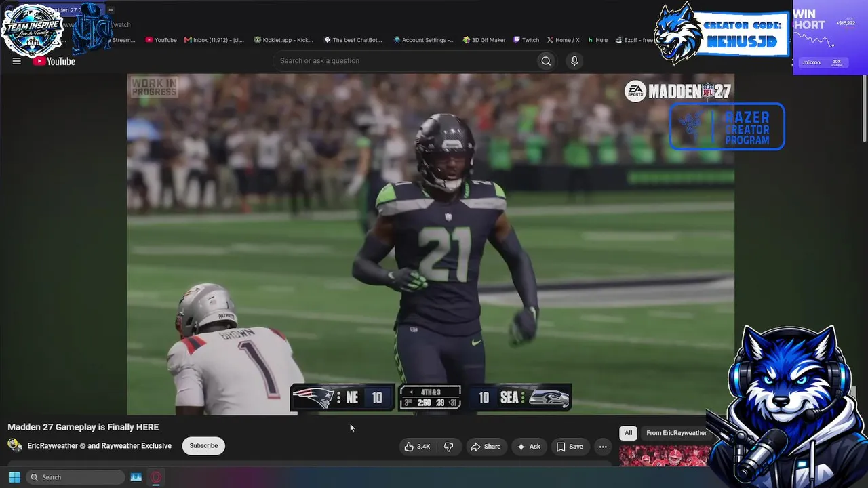Open 'The best ChatBot' bookmark
868x488 pixels.
[353, 40]
